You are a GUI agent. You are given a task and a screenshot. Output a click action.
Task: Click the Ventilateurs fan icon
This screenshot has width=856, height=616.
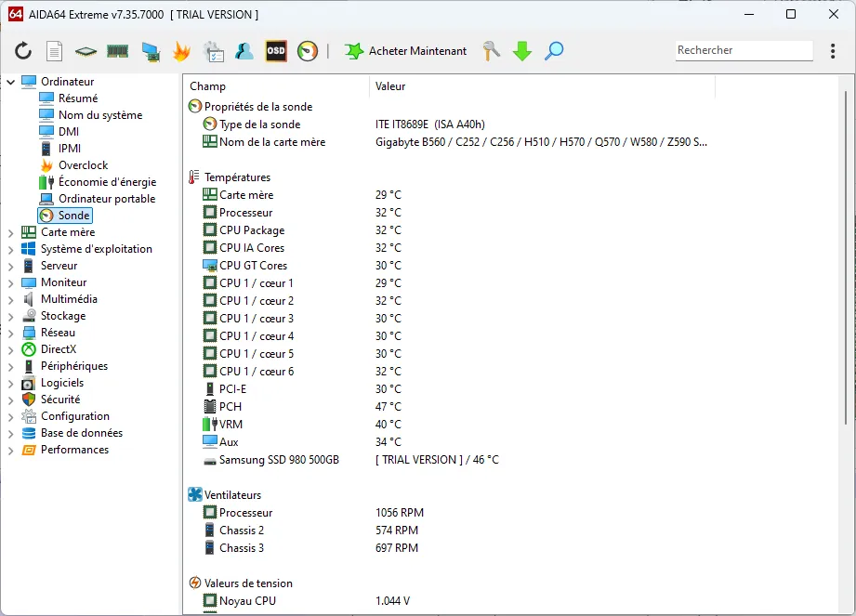click(x=195, y=495)
